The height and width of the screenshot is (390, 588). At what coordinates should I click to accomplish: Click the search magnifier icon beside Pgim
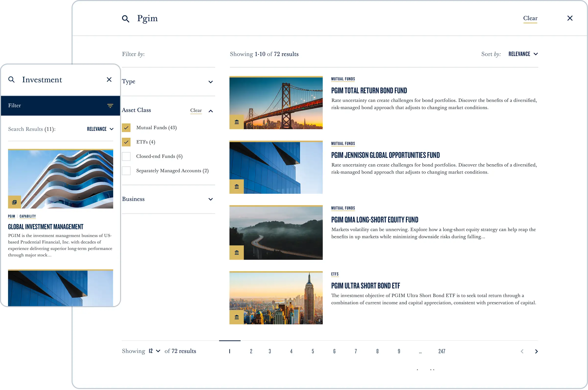tap(125, 19)
